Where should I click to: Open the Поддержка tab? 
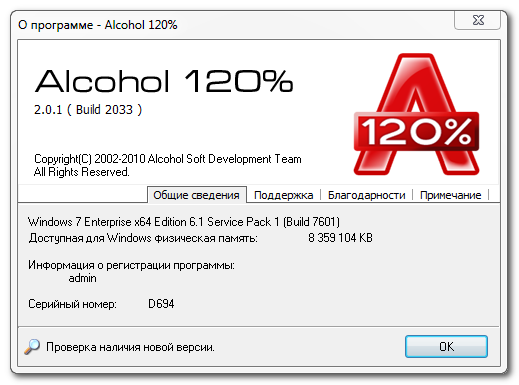pos(283,195)
